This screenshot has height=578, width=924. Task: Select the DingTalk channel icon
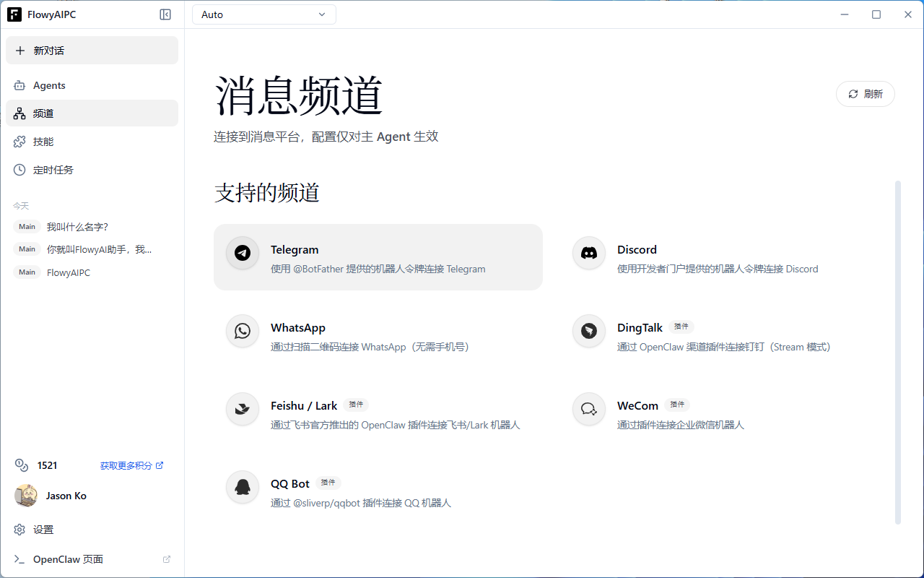(589, 331)
